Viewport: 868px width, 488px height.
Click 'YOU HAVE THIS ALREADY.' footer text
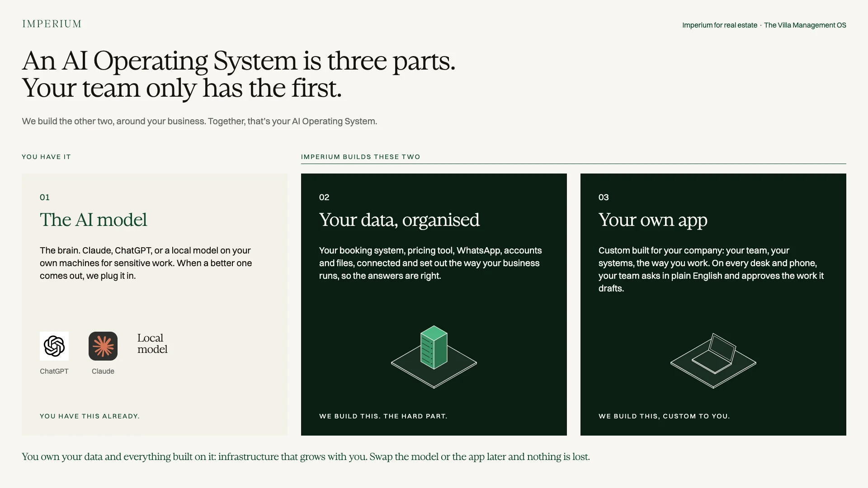90,416
